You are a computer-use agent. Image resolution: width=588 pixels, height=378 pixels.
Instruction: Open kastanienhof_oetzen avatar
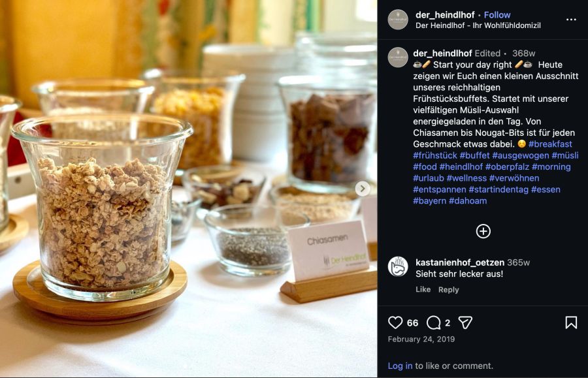click(x=398, y=267)
